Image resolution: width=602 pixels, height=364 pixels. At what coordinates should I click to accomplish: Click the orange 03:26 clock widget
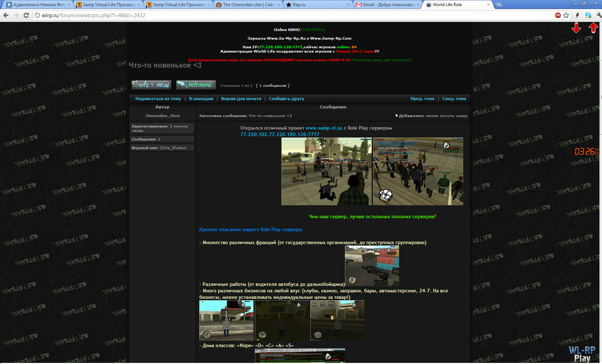pyautogui.click(x=586, y=151)
